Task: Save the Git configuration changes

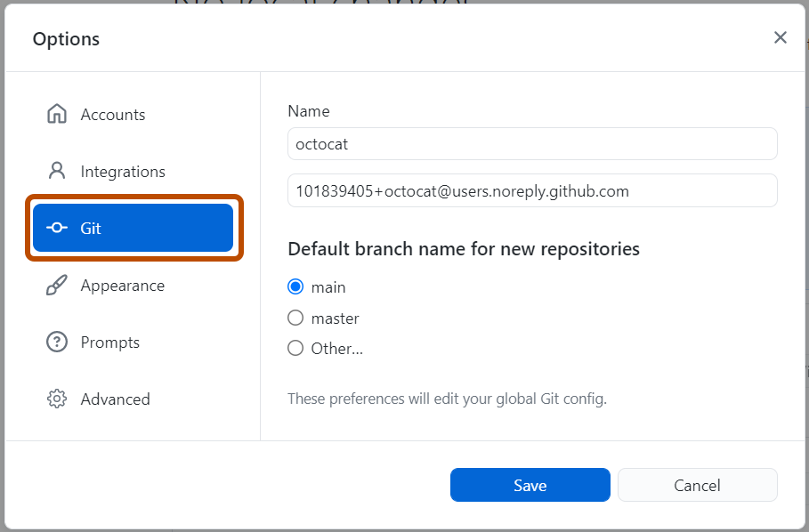Action: (x=530, y=485)
